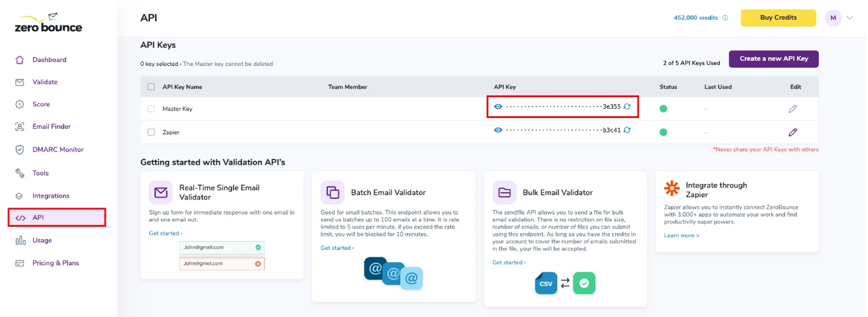Click the refresh icon beside Zapier key
Image resolution: width=868 pixels, height=317 pixels.
pos(627,130)
